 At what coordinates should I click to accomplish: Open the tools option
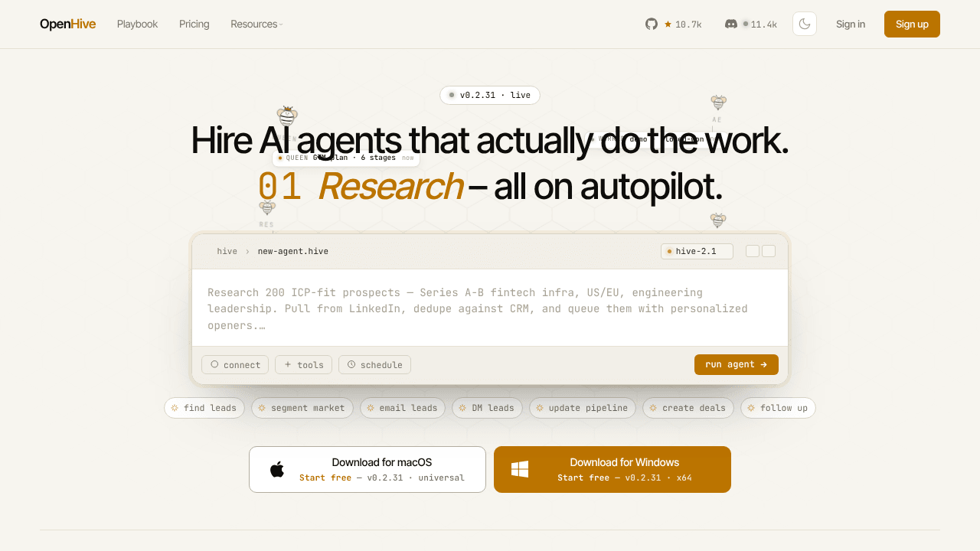304,365
